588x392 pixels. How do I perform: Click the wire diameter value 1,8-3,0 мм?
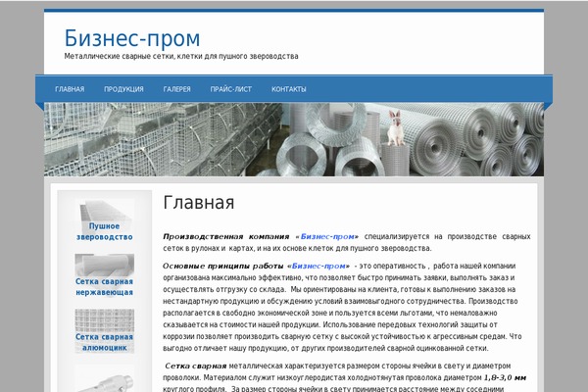[505, 377]
